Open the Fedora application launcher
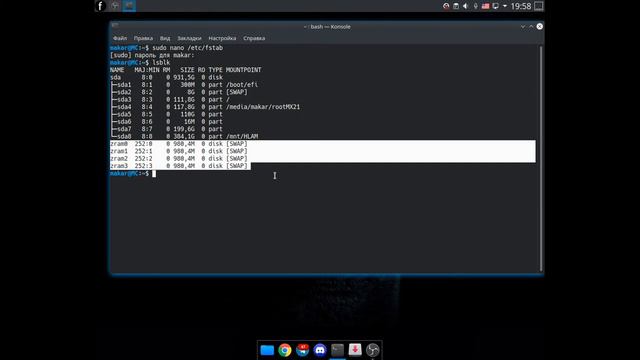640x360 pixels. pyautogui.click(x=100, y=6)
